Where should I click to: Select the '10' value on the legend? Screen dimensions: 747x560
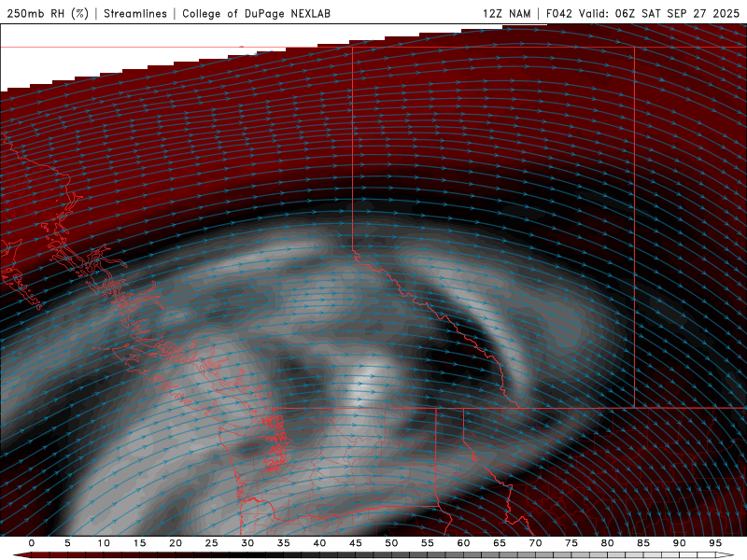coord(104,543)
